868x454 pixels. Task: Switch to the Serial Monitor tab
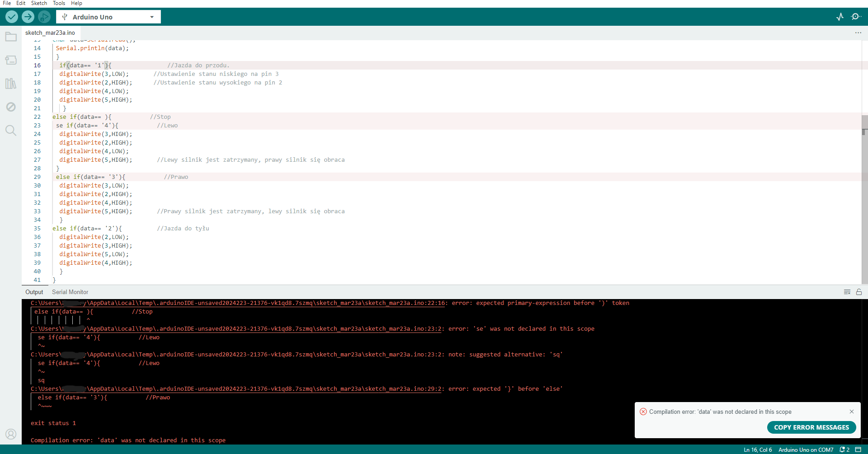point(70,292)
